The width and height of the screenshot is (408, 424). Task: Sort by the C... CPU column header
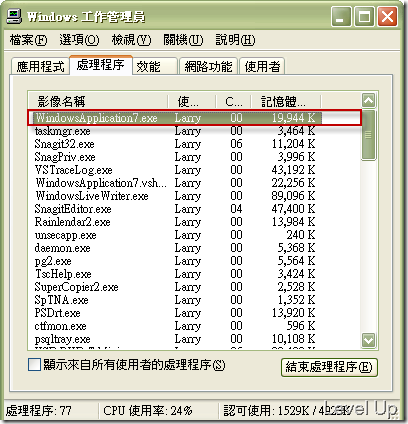[x=234, y=101]
